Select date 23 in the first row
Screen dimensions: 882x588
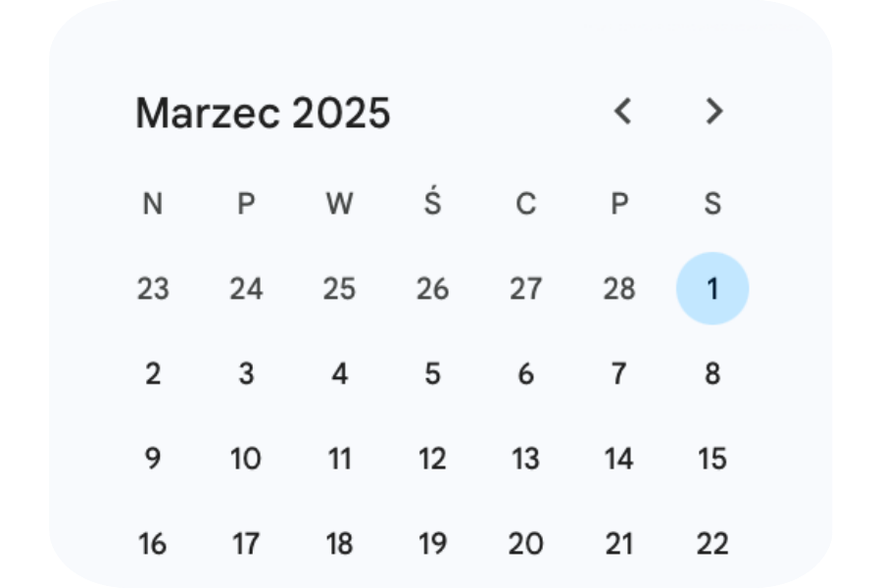pyautogui.click(x=153, y=289)
